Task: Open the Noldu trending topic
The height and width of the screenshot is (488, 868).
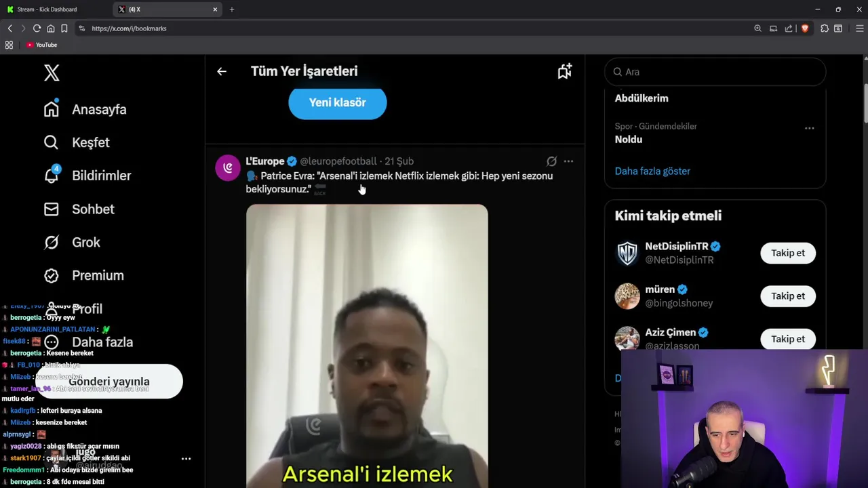Action: (x=629, y=139)
